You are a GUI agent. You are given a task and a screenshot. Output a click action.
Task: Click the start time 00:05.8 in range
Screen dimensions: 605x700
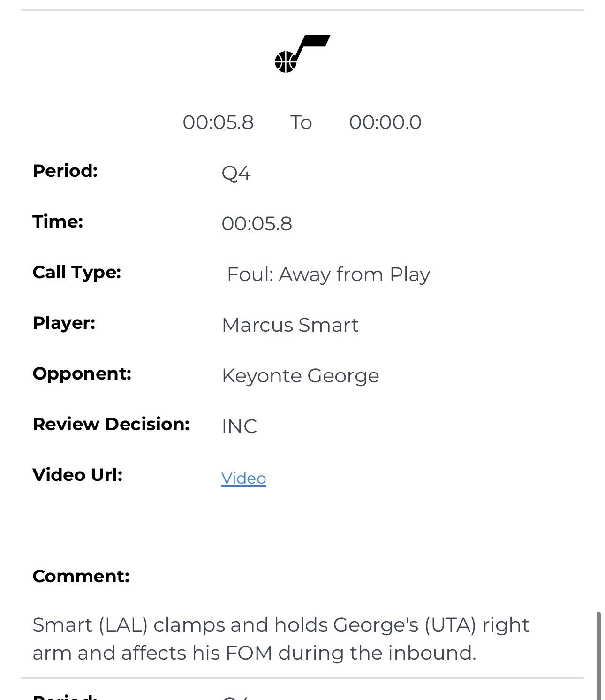click(218, 122)
